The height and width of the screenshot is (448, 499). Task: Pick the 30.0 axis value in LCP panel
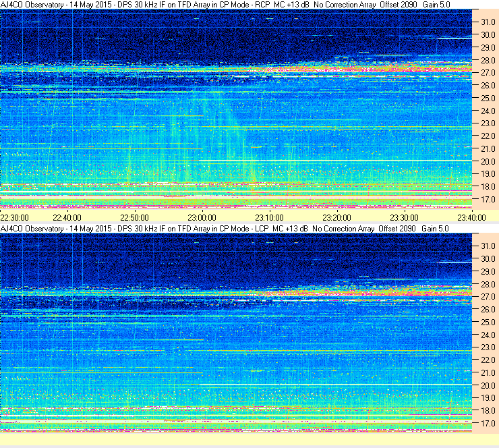click(488, 258)
